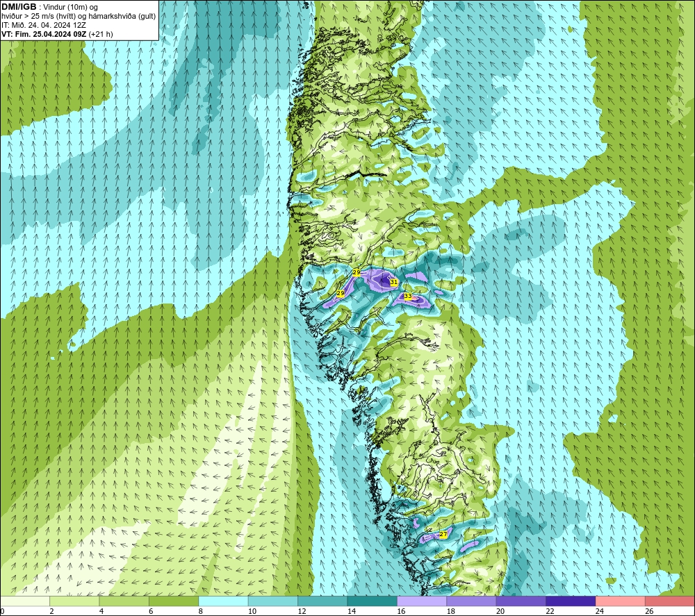Pick the 22–24 m/s dark indigo swatch
Image resolution: width=695 pixels, height=616 pixels.
pyautogui.click(x=571, y=601)
